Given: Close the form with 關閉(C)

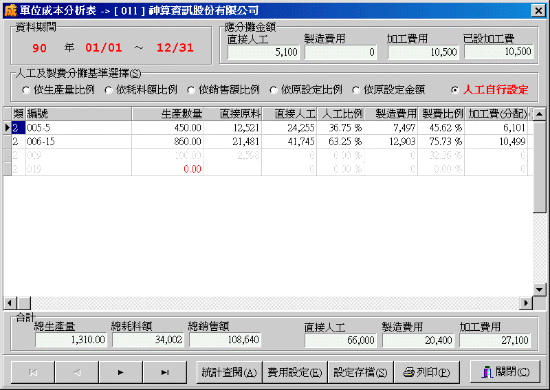Looking at the screenshot, I should [x=505, y=372].
